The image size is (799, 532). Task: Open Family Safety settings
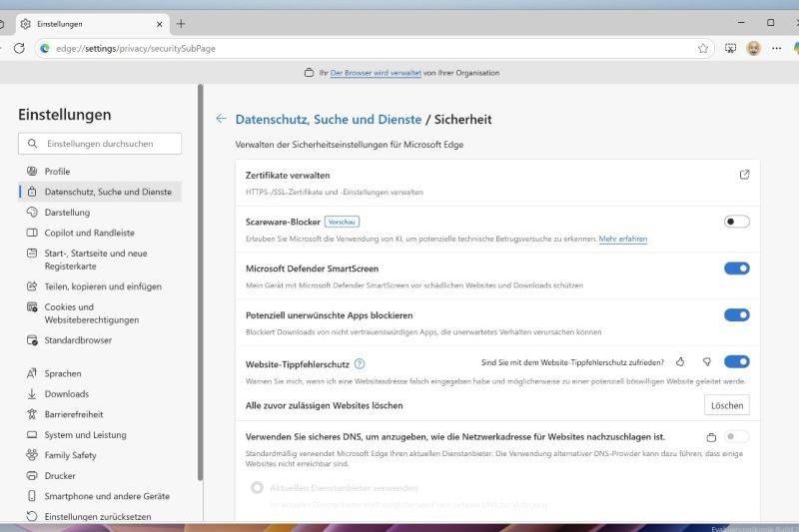100,455
